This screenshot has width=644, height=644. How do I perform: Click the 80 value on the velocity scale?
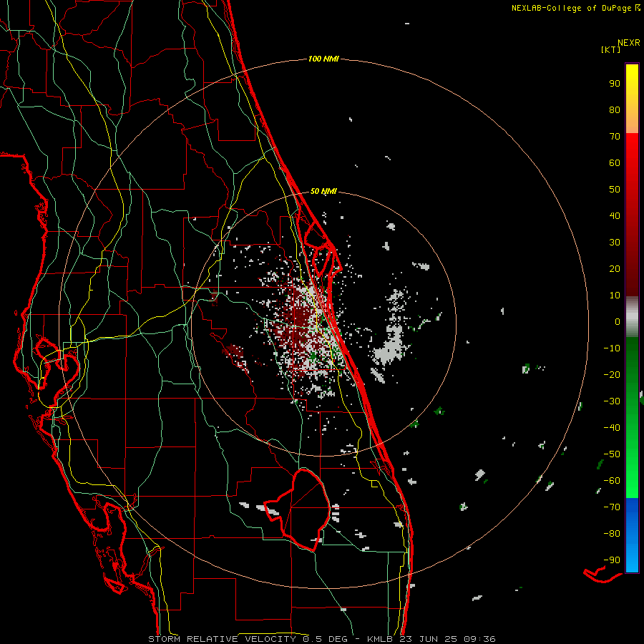point(615,109)
